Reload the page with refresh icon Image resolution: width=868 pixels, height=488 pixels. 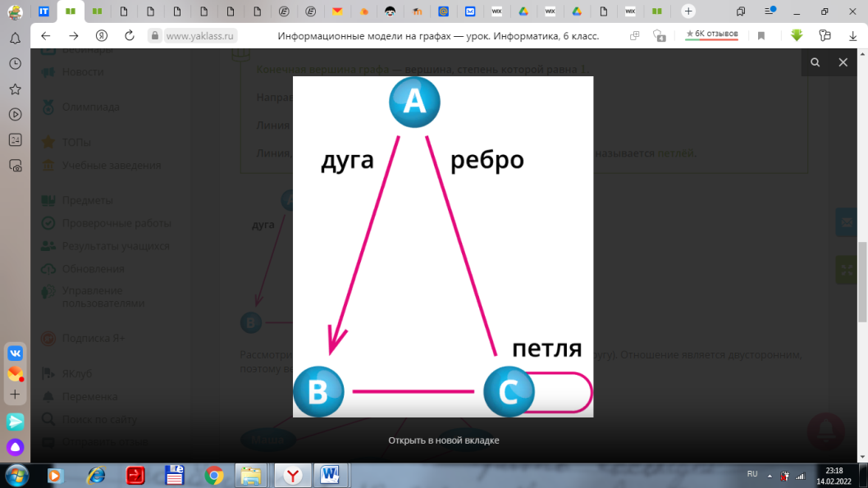click(x=130, y=35)
